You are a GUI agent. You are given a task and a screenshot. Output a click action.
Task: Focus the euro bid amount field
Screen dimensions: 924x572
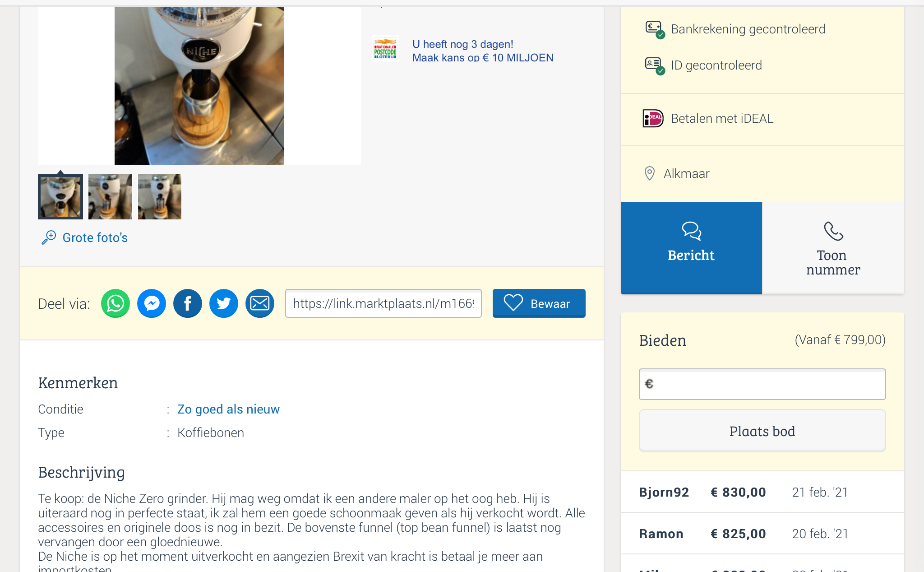coord(767,384)
